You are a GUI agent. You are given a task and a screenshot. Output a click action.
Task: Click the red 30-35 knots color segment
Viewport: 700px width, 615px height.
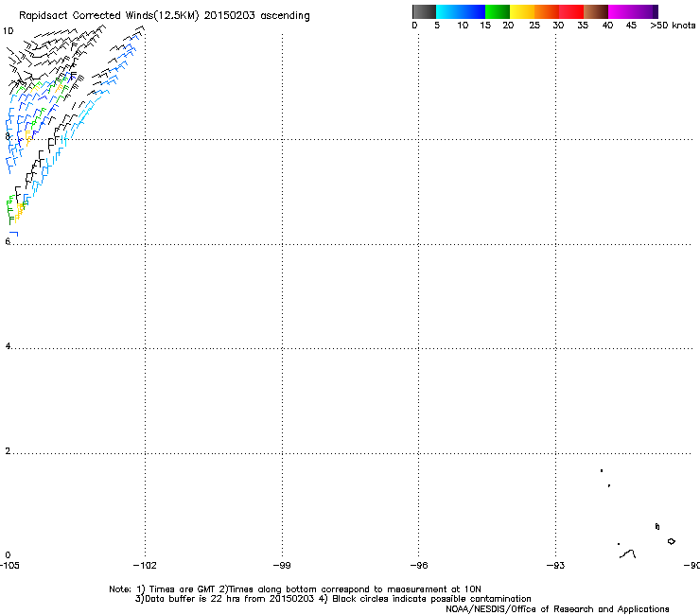pos(571,11)
